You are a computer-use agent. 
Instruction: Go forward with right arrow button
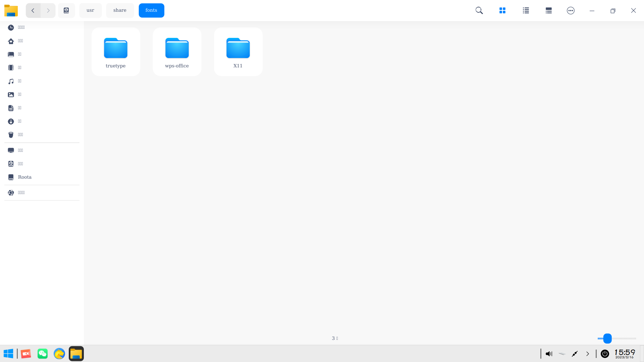pyautogui.click(x=48, y=10)
